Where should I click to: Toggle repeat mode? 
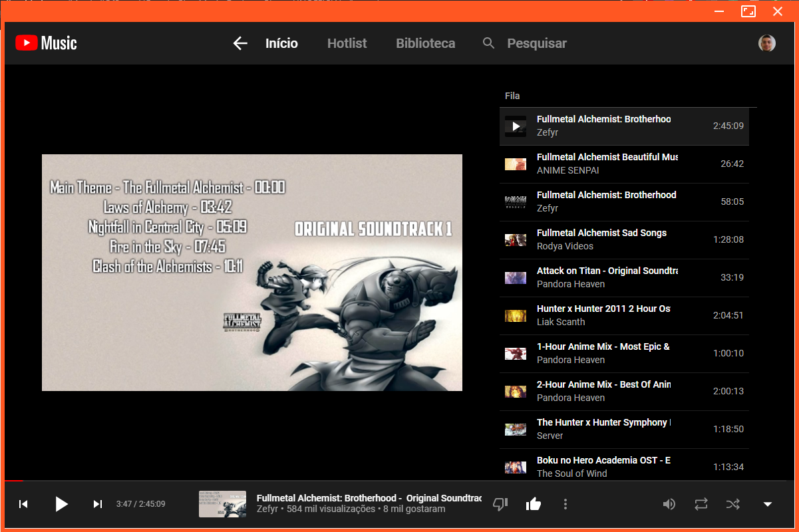[701, 504]
